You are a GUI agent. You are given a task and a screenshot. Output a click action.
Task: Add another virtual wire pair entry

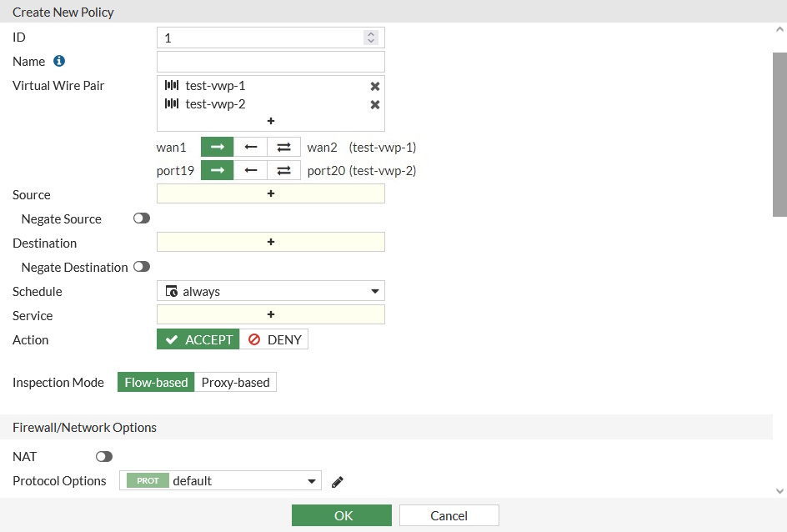pos(270,121)
